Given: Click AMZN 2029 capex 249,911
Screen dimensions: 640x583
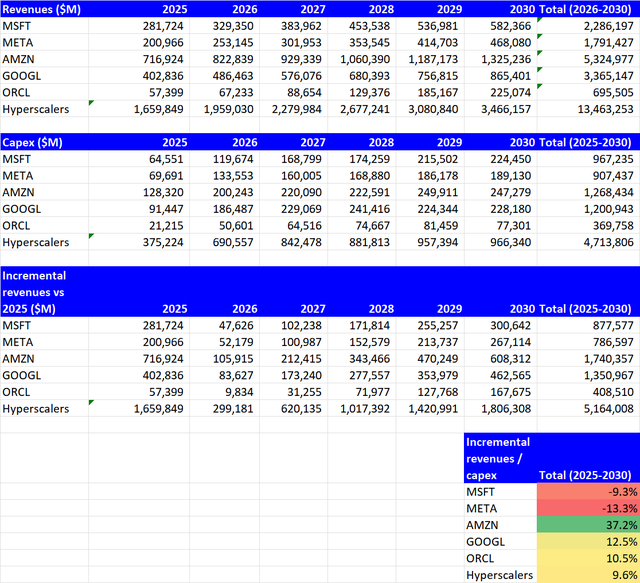Looking at the screenshot, I should tap(430, 192).
